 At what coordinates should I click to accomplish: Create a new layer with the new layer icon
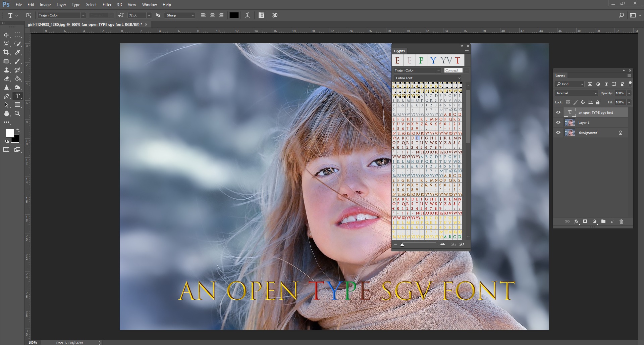click(x=612, y=221)
